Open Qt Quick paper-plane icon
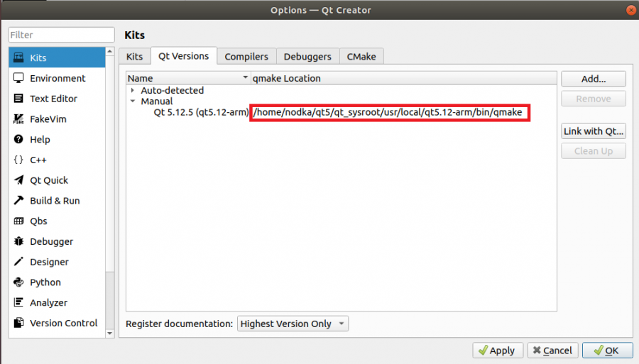The image size is (639, 364). tap(18, 180)
